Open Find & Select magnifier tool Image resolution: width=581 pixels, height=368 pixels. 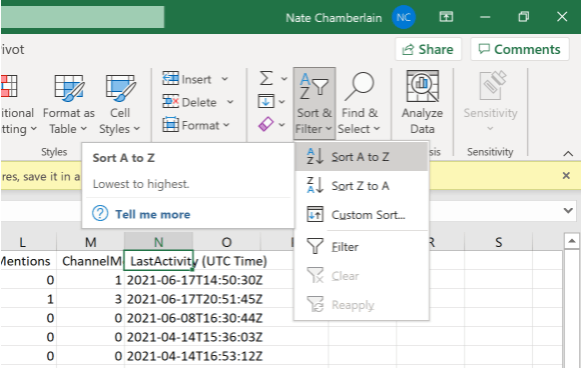tap(359, 103)
